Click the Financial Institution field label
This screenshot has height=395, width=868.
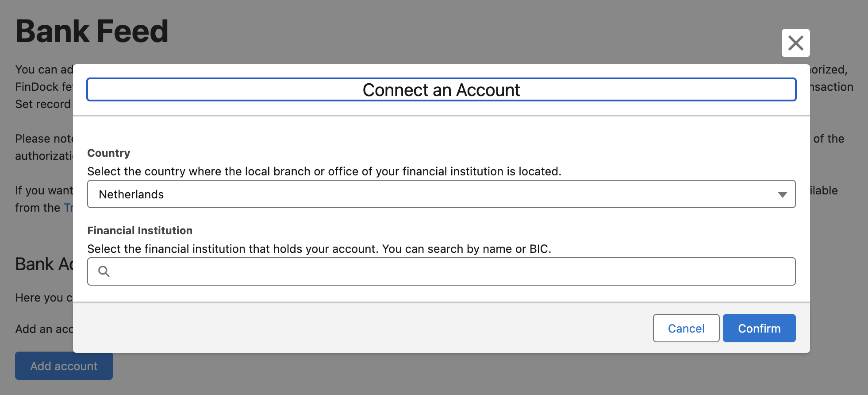(140, 231)
